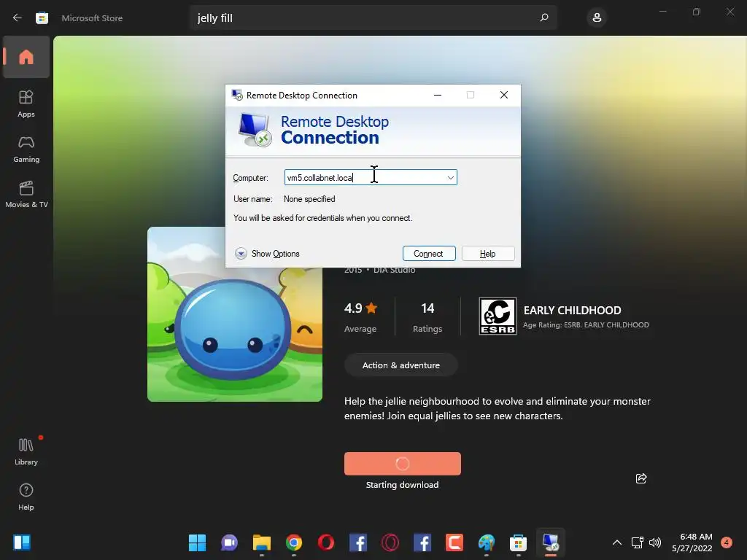Open the clock showing 6:48 AM
This screenshot has height=560, width=747.
(x=692, y=542)
